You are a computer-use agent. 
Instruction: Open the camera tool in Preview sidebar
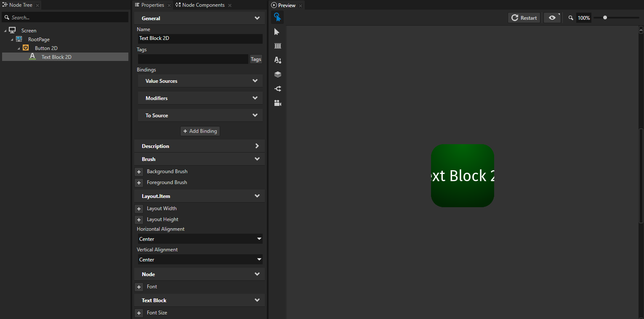[277, 103]
